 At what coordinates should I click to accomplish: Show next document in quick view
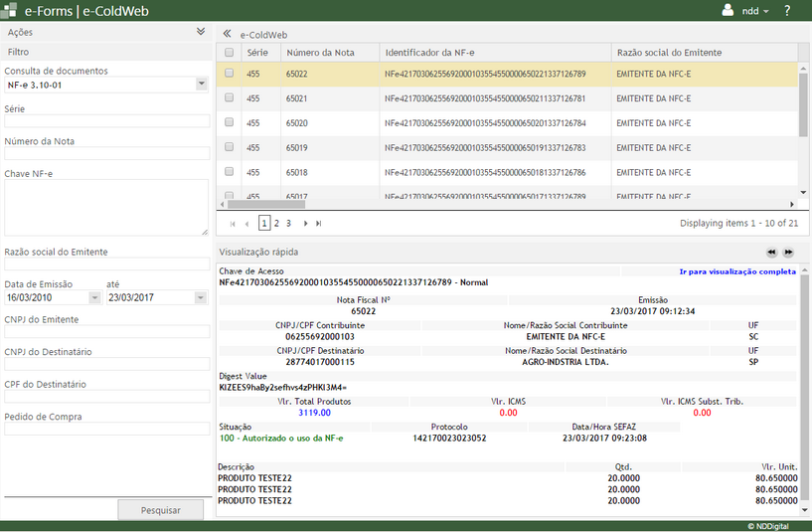pos(788,253)
